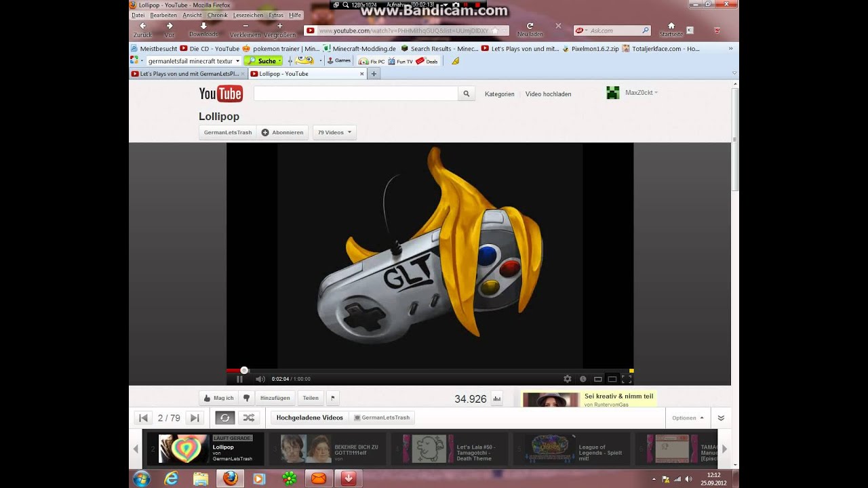Click the Suche toolbar search button

point(264,61)
